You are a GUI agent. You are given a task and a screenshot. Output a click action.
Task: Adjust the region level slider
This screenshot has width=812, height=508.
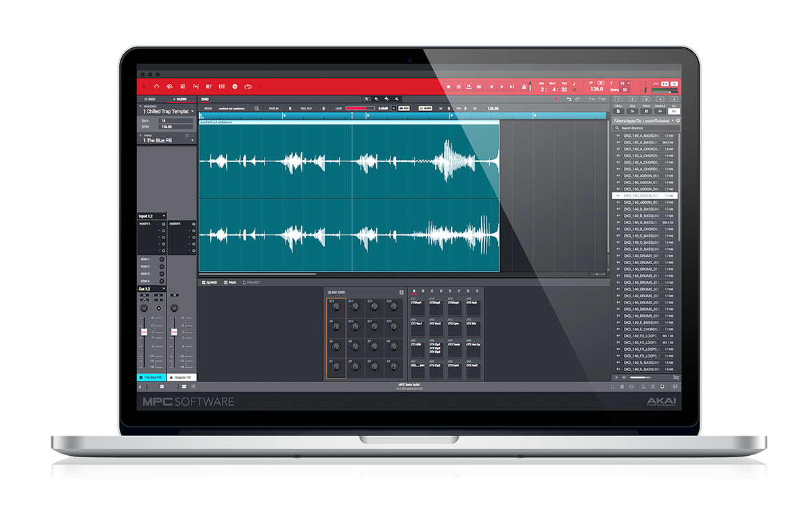[x=360, y=108]
